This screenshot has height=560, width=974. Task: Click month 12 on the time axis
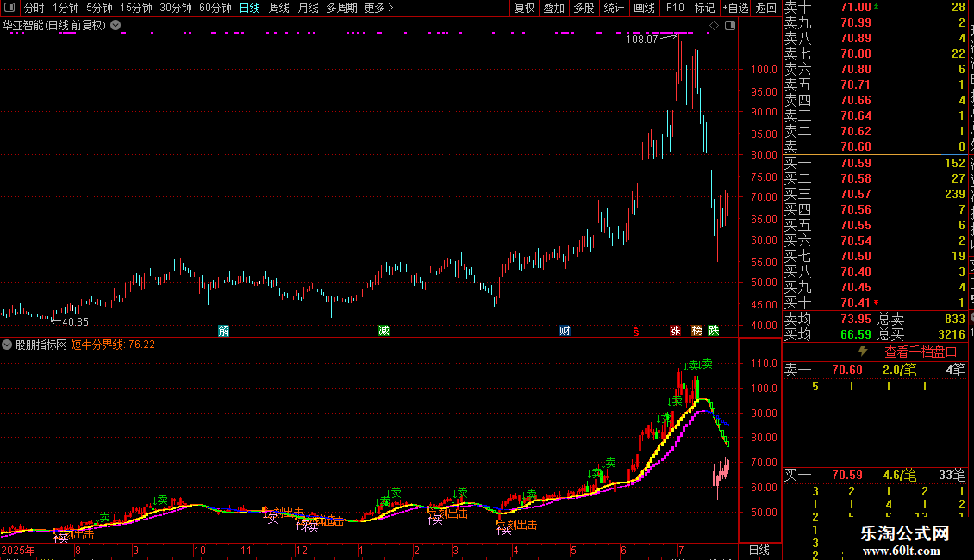pyautogui.click(x=302, y=550)
